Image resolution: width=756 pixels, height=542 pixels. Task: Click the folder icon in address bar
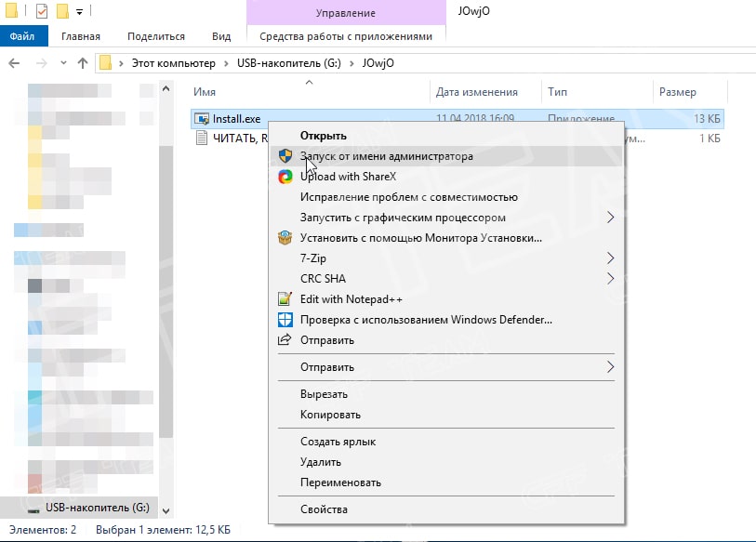tap(105, 63)
